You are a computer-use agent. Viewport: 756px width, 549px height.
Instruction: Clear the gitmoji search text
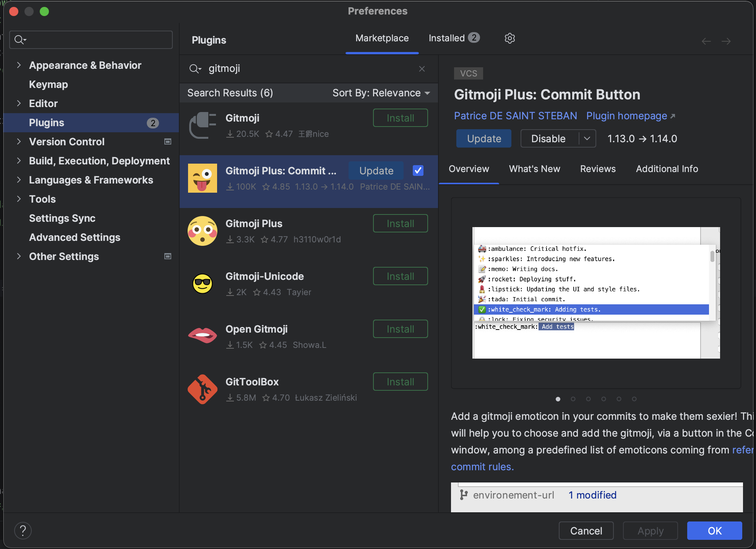click(422, 69)
